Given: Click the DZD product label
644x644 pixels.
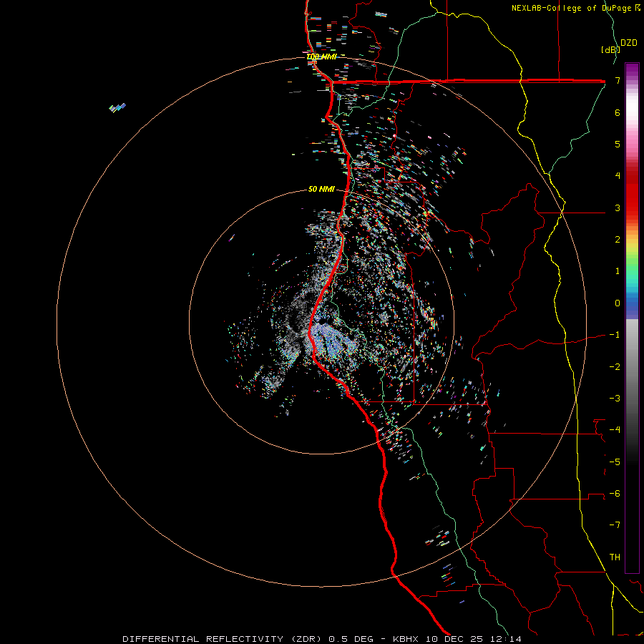Looking at the screenshot, I should (x=629, y=43).
